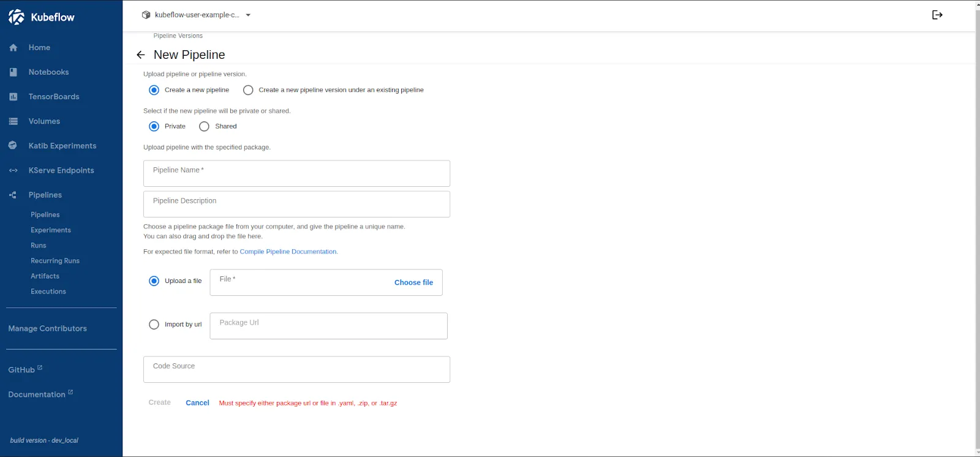
Task: Click the TensorBoards chart icon
Action: point(13,97)
